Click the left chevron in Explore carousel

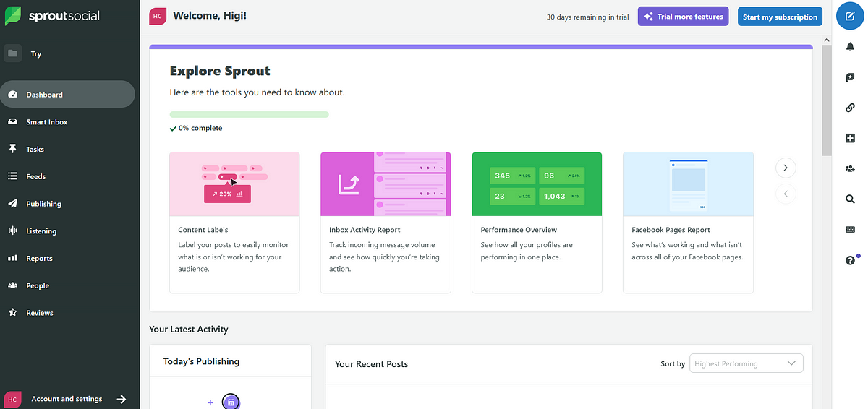785,194
